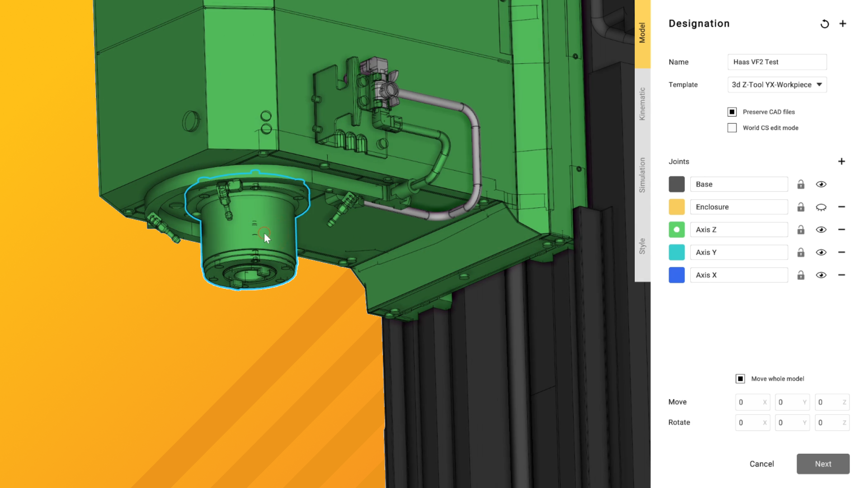Viewport: 868px width, 488px height.
Task: Open the Template dropdown
Action: pos(777,85)
